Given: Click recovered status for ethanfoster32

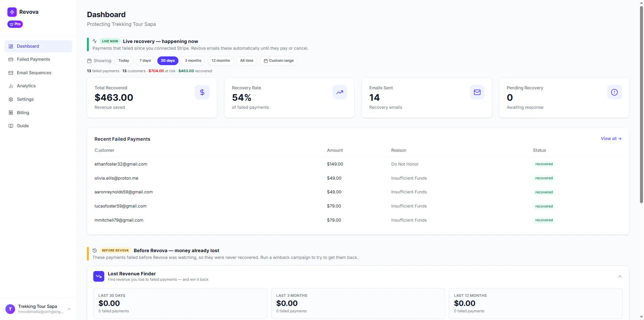Looking at the screenshot, I should pyautogui.click(x=544, y=164).
